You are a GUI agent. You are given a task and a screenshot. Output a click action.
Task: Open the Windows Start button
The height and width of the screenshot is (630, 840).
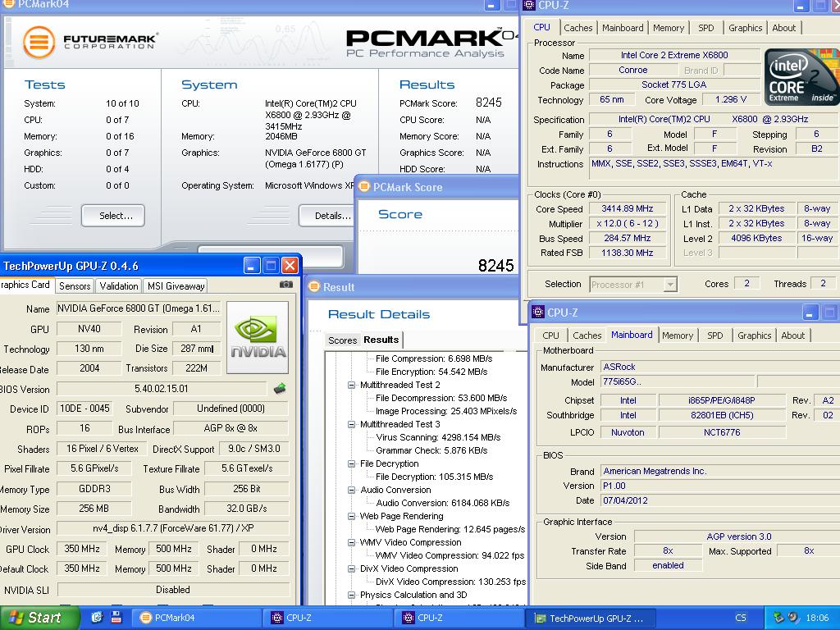pos(38,618)
